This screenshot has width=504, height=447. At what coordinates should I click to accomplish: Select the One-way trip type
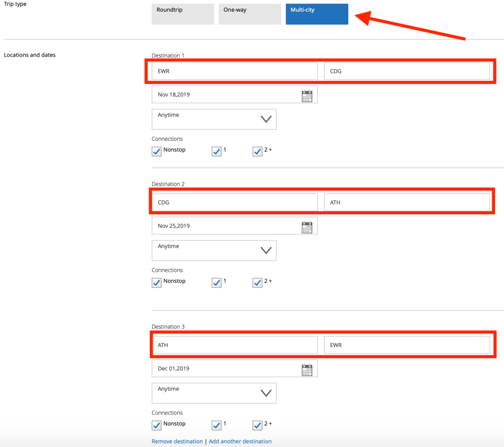(250, 14)
